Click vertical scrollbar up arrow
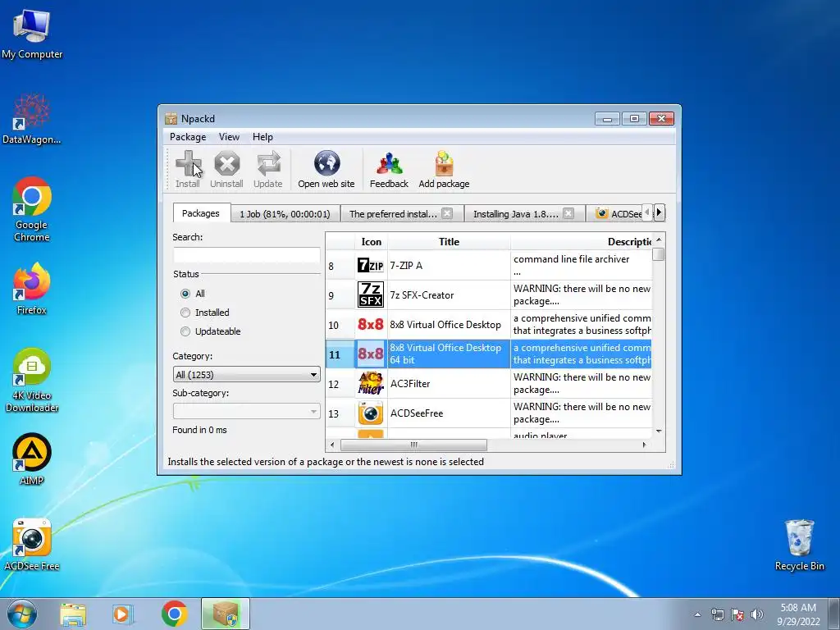 tap(659, 240)
